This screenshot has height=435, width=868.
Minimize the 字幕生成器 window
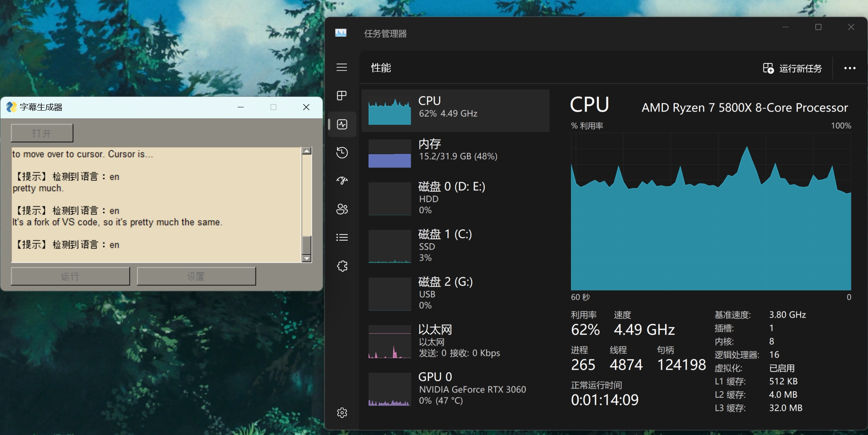click(240, 107)
